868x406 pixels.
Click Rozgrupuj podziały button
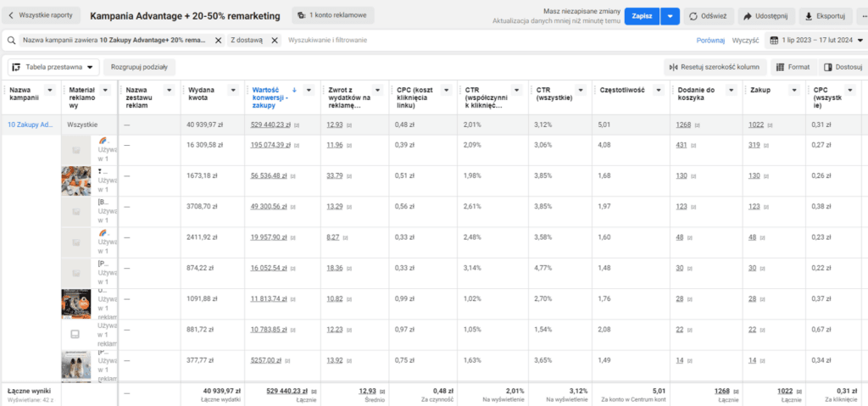[140, 67]
